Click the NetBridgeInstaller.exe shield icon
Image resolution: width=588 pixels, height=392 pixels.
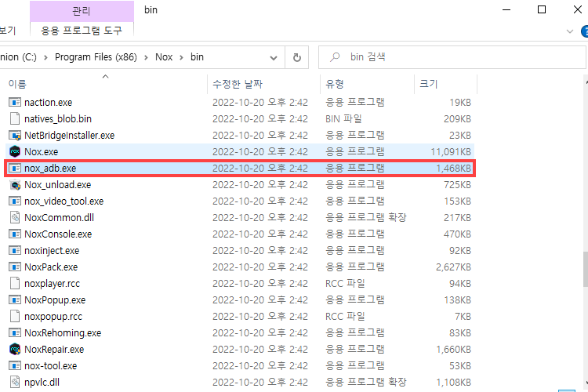click(15, 135)
